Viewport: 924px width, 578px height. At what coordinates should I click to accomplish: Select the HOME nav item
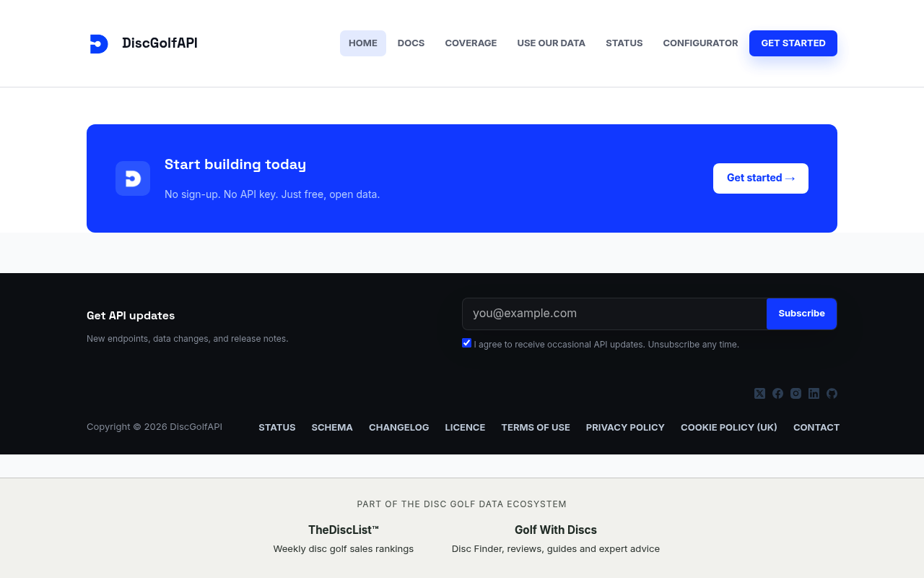(363, 43)
